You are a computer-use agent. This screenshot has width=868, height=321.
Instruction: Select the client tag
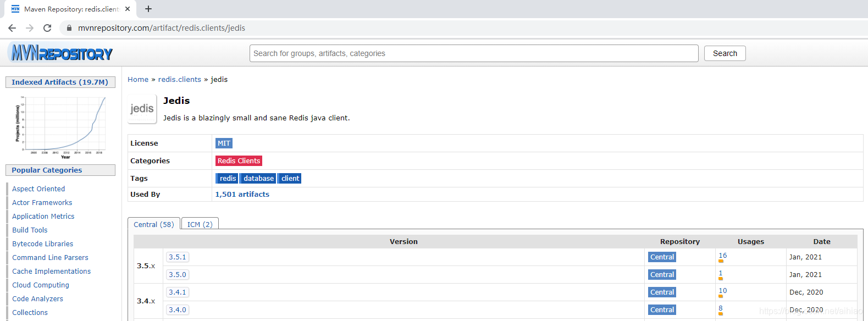(290, 179)
